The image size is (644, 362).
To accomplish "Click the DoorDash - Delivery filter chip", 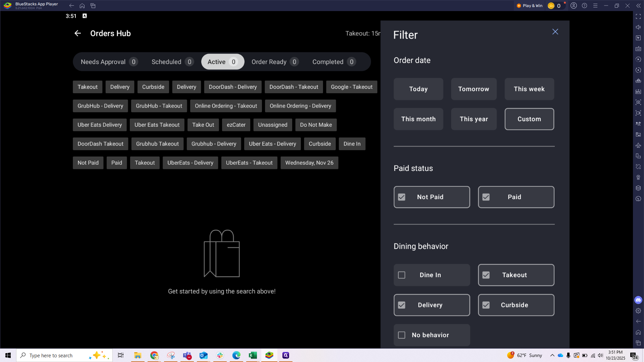I will [x=232, y=87].
